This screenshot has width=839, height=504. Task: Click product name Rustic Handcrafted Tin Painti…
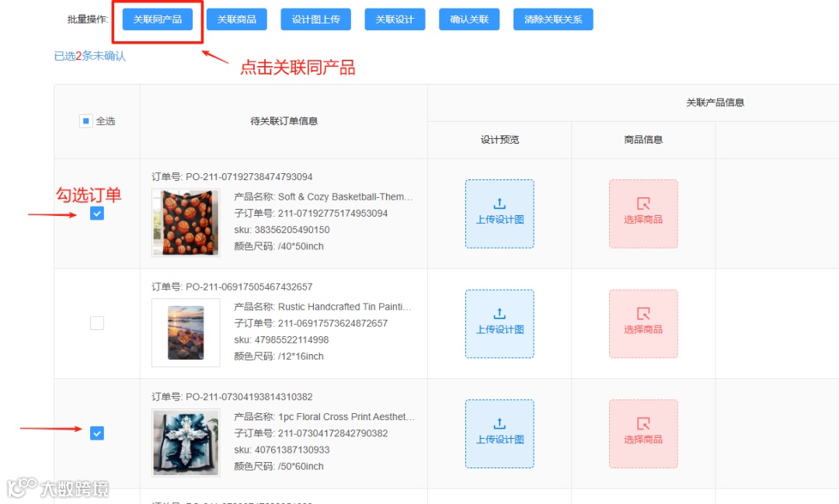(x=345, y=307)
